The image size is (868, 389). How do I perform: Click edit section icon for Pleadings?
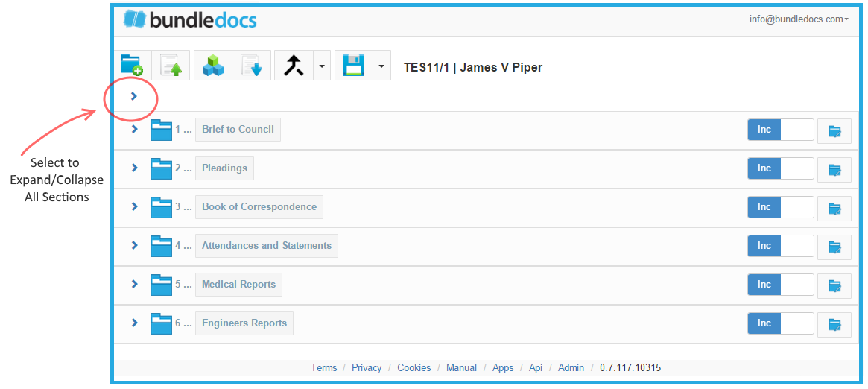point(834,170)
